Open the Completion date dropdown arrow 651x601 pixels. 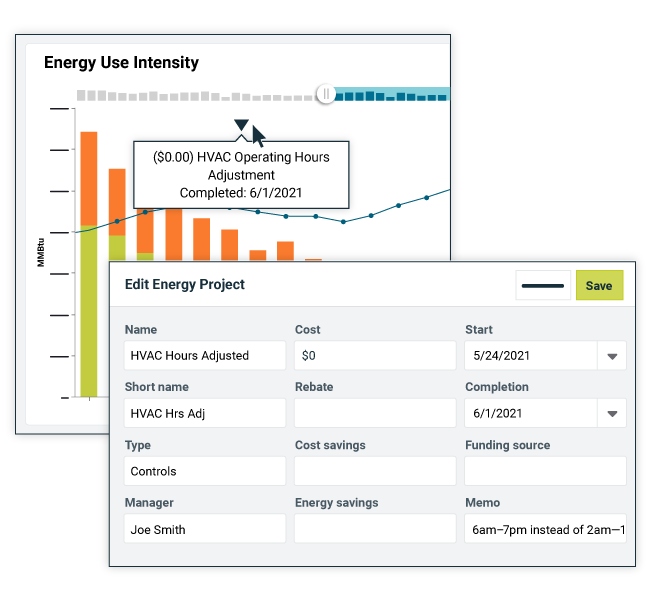[x=612, y=413]
